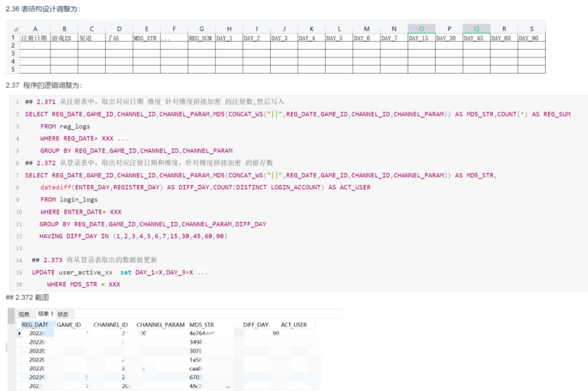The image size is (588, 391).
Task: Select spreadsheet column A header
Action: 35,28
